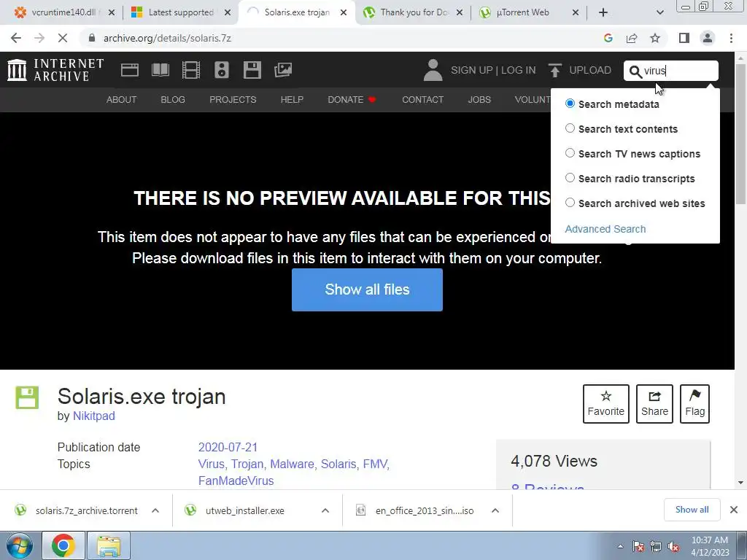The image size is (747, 560).
Task: Click the volume tray icon
Action: point(673,546)
